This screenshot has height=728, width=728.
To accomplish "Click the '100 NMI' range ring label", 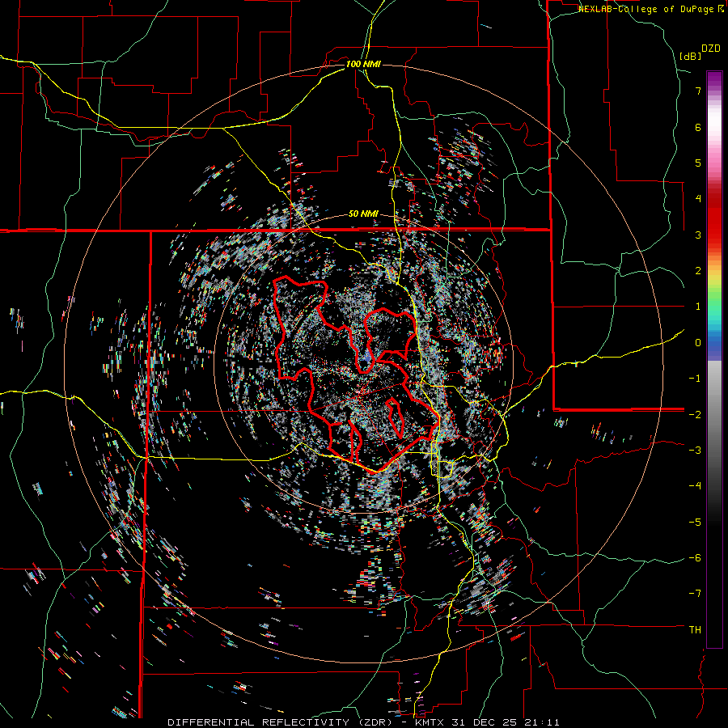I will pos(363,64).
